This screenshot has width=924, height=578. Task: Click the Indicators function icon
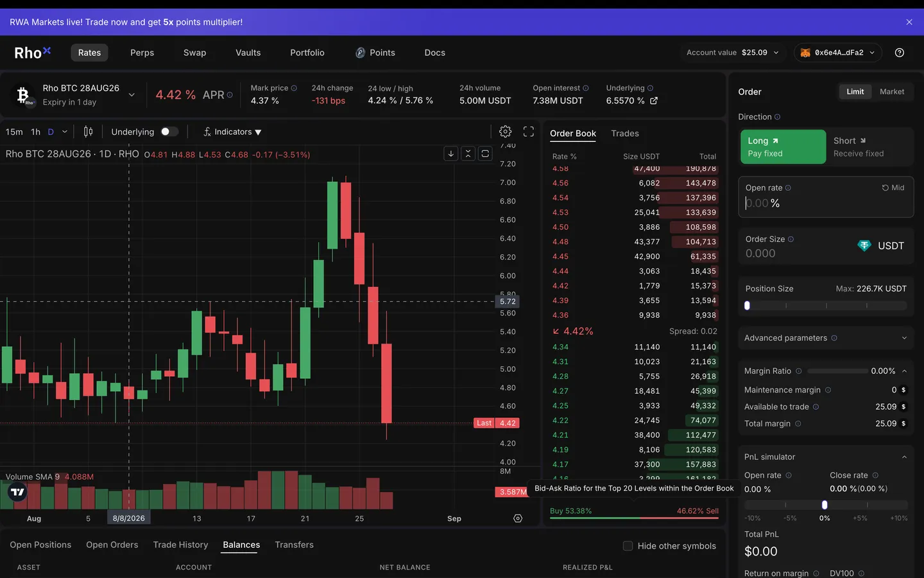click(207, 132)
